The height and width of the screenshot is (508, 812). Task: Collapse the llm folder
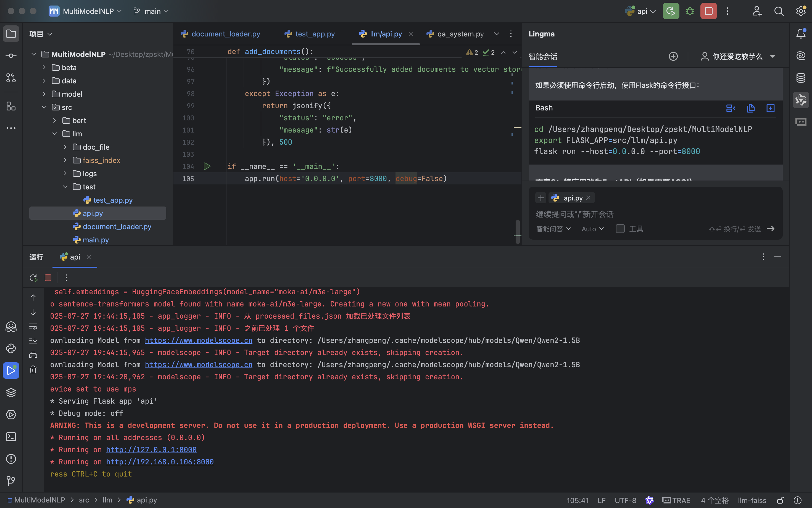tap(54, 134)
